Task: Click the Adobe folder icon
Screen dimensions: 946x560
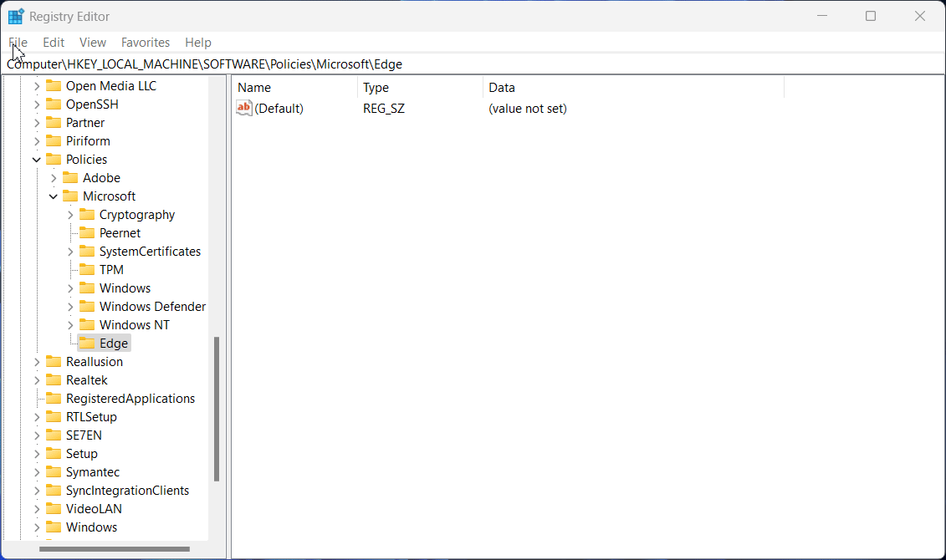Action: click(x=70, y=178)
